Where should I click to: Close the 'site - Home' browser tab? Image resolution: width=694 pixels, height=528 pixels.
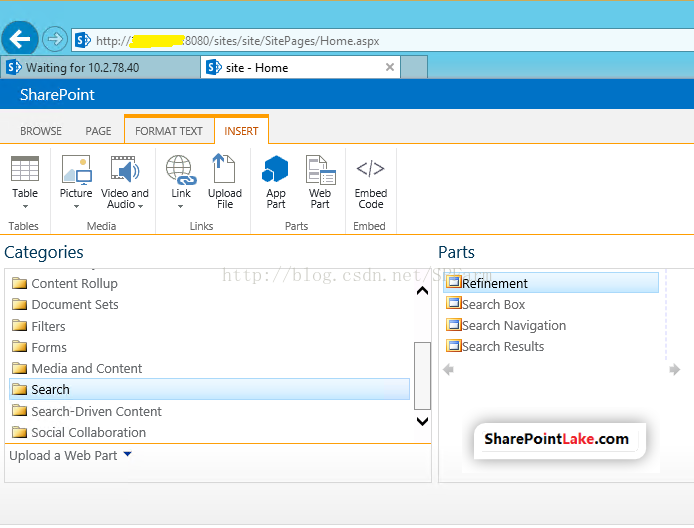pyautogui.click(x=390, y=67)
